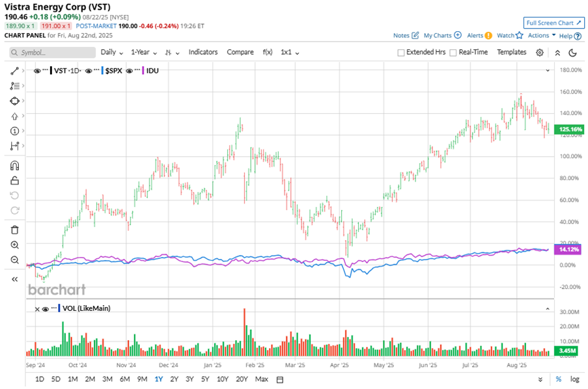Open the Compare menu
The width and height of the screenshot is (588, 389).
pos(240,52)
